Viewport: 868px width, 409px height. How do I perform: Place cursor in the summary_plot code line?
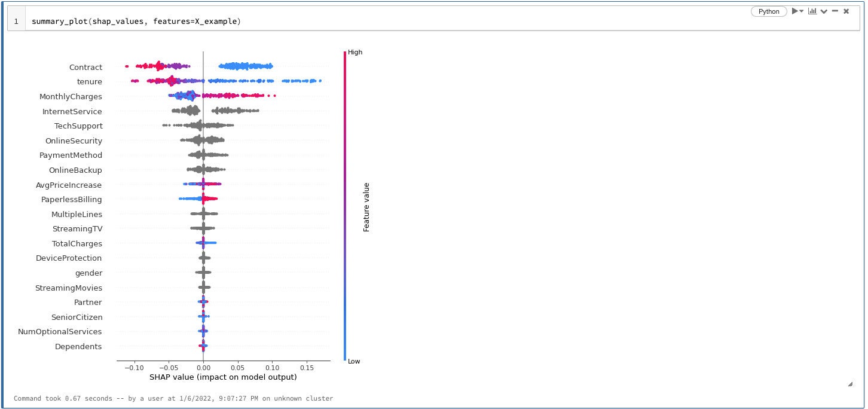point(136,22)
